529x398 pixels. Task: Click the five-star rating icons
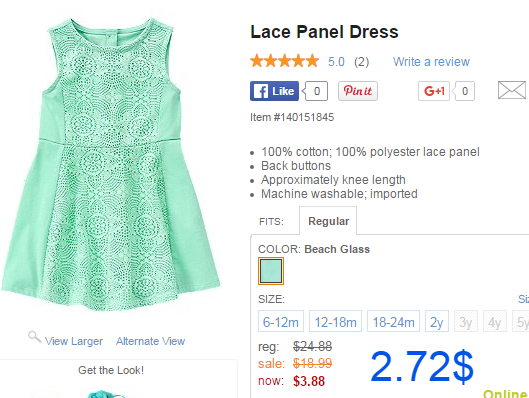pos(284,61)
